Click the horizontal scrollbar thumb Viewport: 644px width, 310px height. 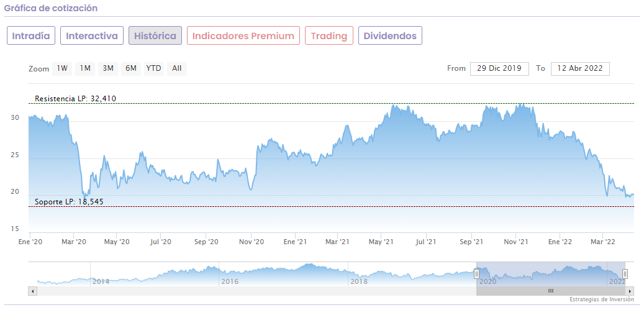pyautogui.click(x=550, y=291)
